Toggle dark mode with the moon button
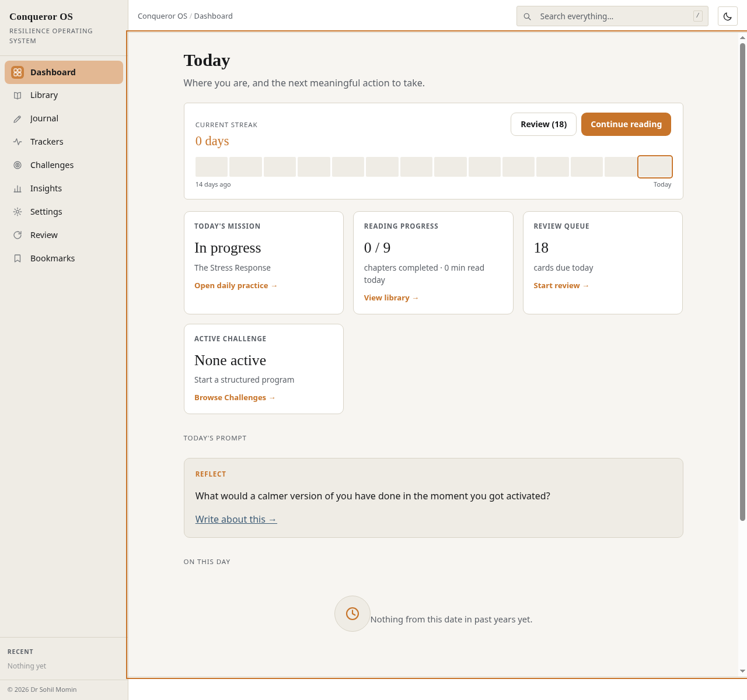The height and width of the screenshot is (700, 747). 728,16
